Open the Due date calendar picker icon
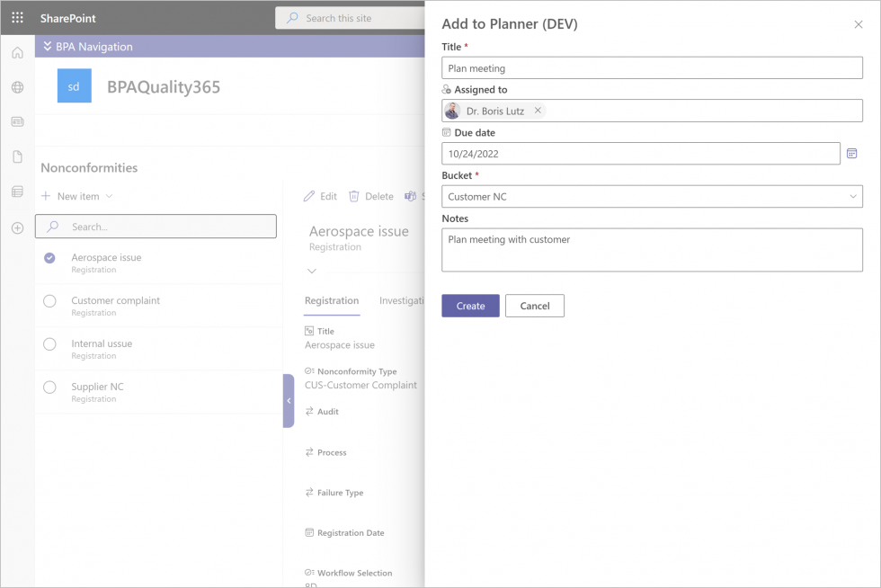Image resolution: width=881 pixels, height=588 pixels. (x=852, y=153)
